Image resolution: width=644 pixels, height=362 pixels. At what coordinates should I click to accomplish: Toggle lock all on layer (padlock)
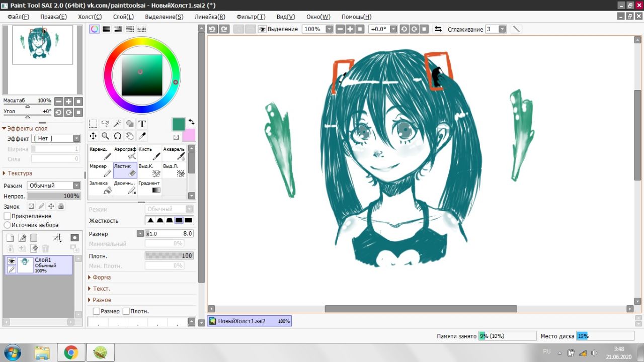[x=61, y=206]
